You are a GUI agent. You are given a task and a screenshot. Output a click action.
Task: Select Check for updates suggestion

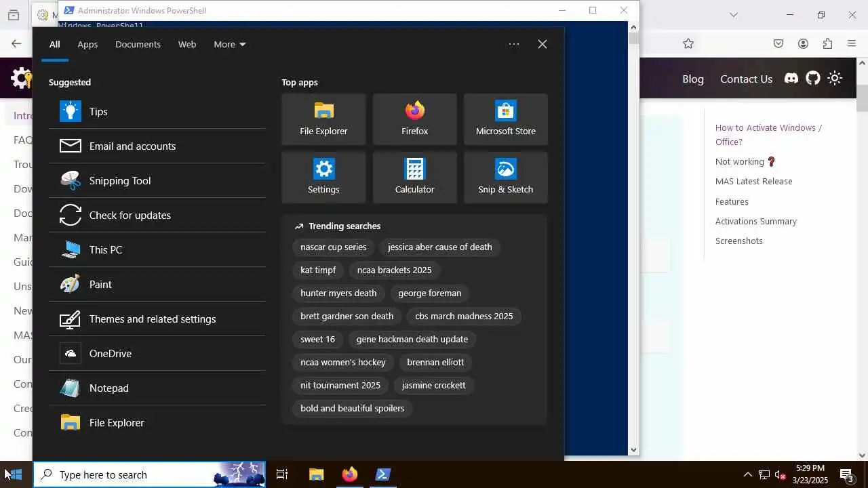click(157, 215)
